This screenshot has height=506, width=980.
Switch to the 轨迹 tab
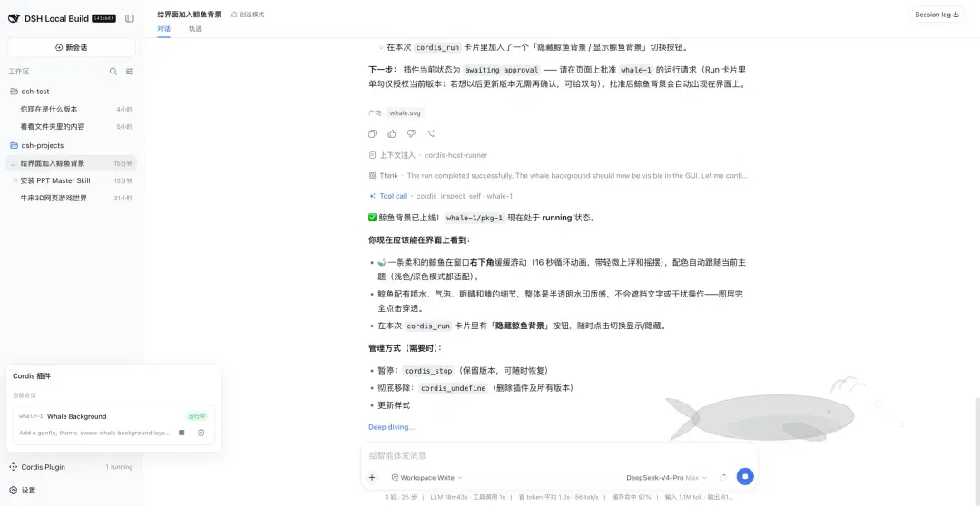195,29
